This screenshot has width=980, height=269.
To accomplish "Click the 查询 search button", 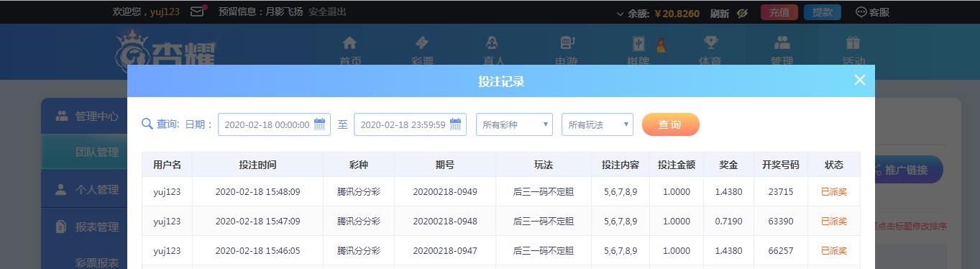I will coord(670,124).
